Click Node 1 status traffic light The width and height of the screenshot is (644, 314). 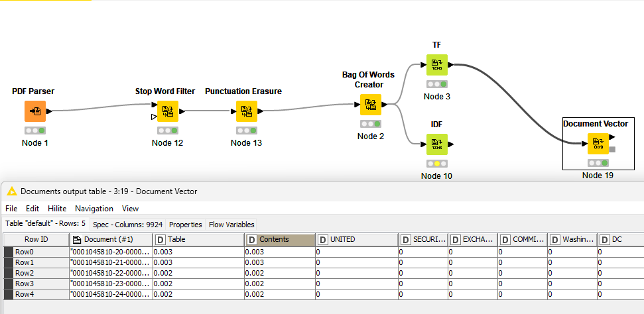pyautogui.click(x=35, y=131)
